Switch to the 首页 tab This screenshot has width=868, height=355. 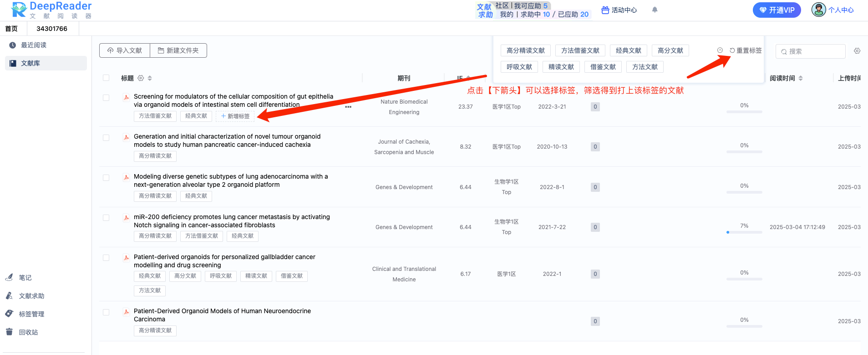point(11,29)
